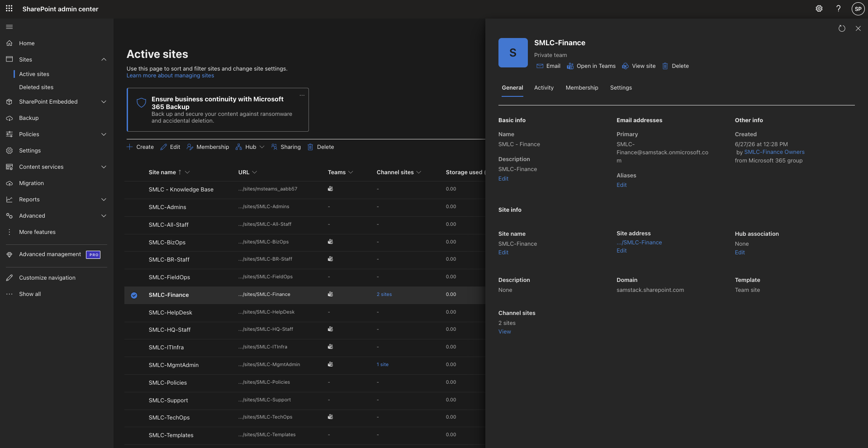
Task: Expand the Policies section
Action: pyautogui.click(x=104, y=134)
